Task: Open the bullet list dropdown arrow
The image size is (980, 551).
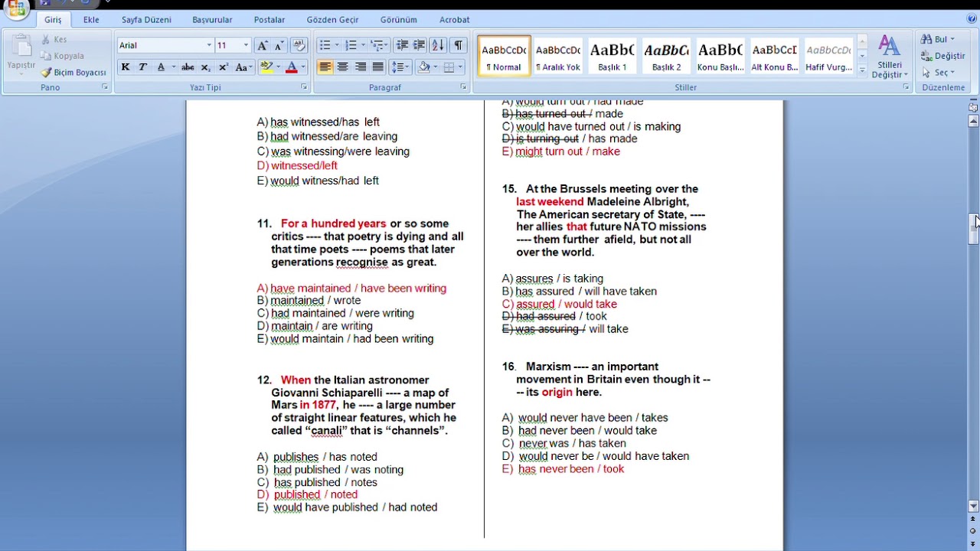Action: click(338, 45)
